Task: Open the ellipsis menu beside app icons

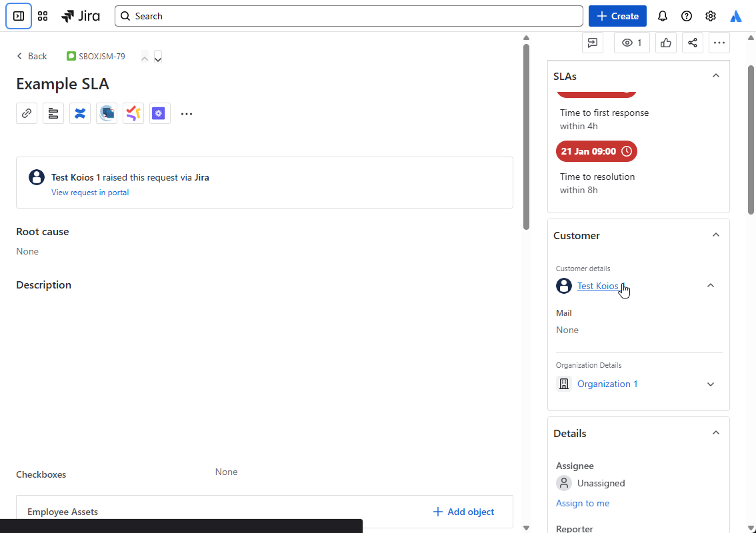Action: [187, 114]
